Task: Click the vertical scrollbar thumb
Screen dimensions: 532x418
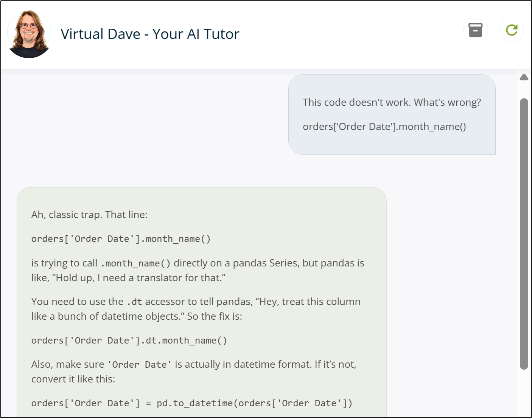Action: pos(524,234)
